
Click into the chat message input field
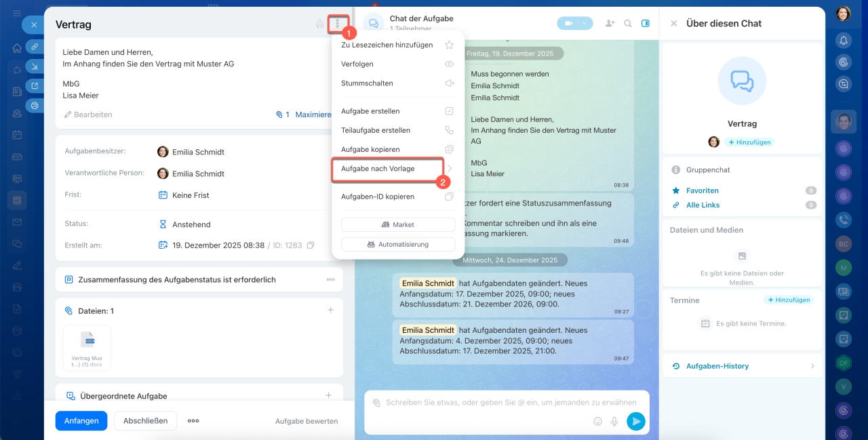pyautogui.click(x=511, y=403)
